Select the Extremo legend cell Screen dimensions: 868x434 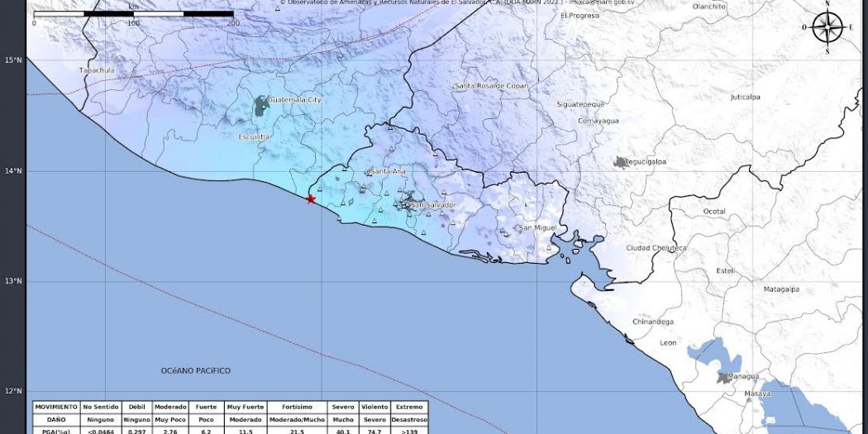point(410,407)
